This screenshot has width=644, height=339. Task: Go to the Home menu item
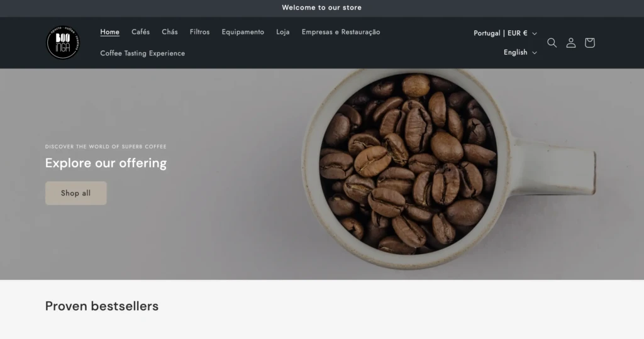tap(109, 32)
